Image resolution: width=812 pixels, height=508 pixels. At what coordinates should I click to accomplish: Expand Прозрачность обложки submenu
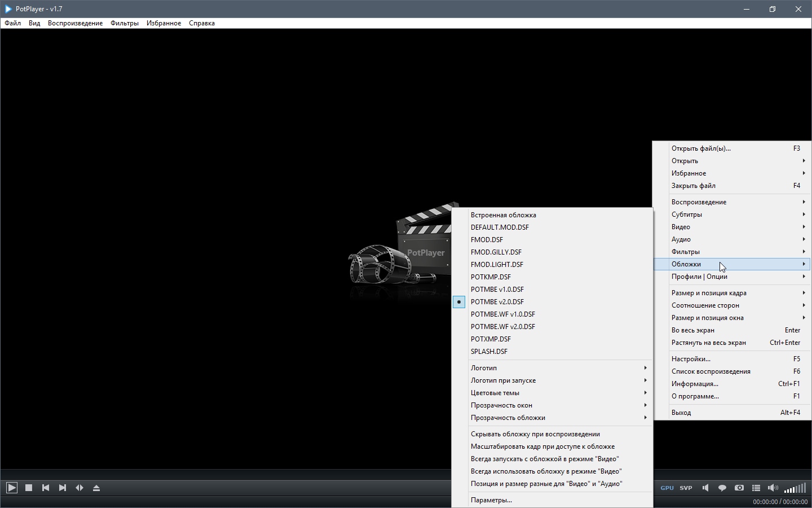(x=552, y=418)
